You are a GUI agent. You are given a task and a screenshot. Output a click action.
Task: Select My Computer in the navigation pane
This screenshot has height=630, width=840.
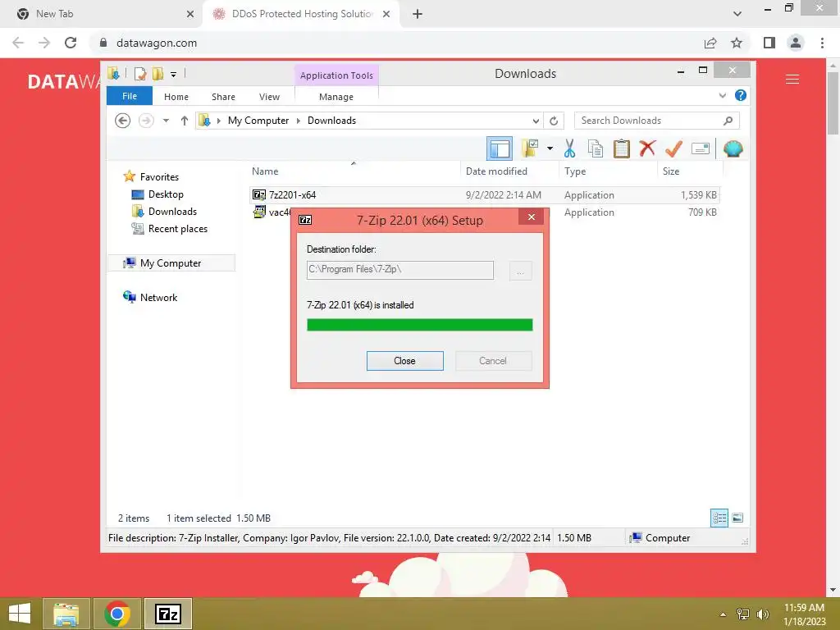171,263
